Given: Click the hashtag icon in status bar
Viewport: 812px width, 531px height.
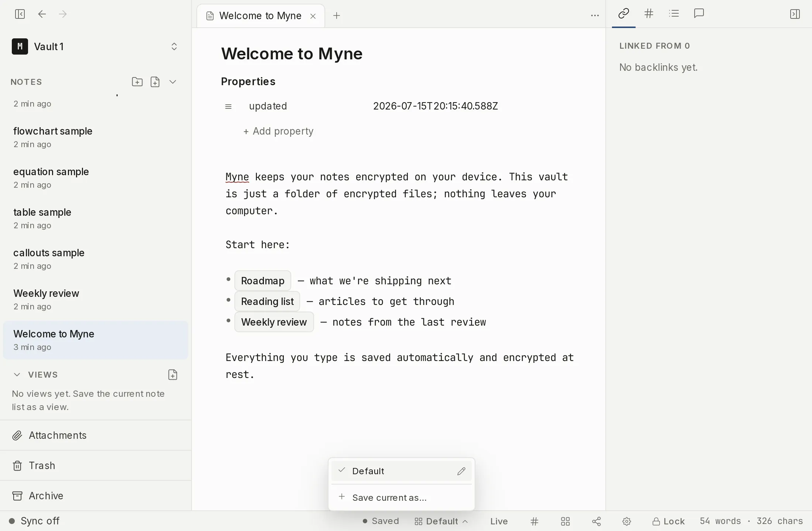Looking at the screenshot, I should click(x=534, y=521).
